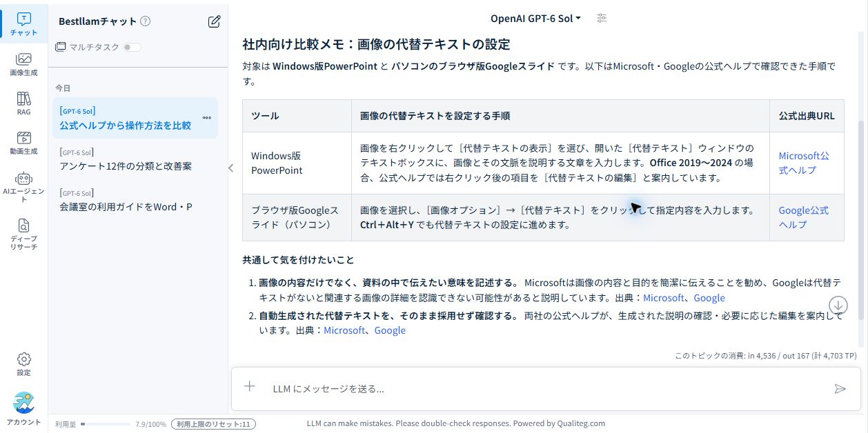
Task: Open the OpenAI GPT-6 Sol model dropdown
Action: click(535, 19)
